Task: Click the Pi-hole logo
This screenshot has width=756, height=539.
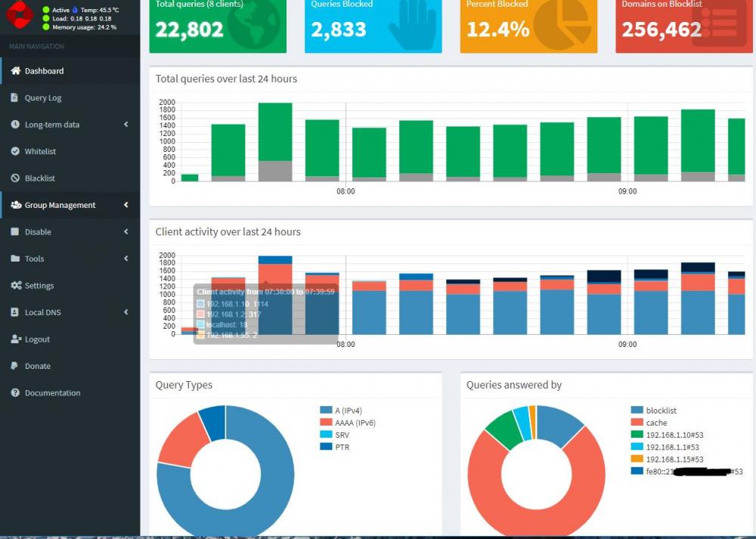Action: 20,14
